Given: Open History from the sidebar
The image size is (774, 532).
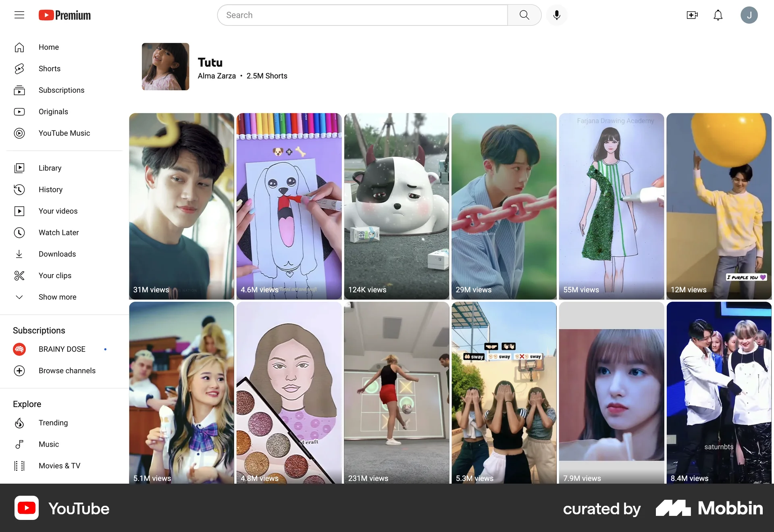Looking at the screenshot, I should click(x=51, y=189).
